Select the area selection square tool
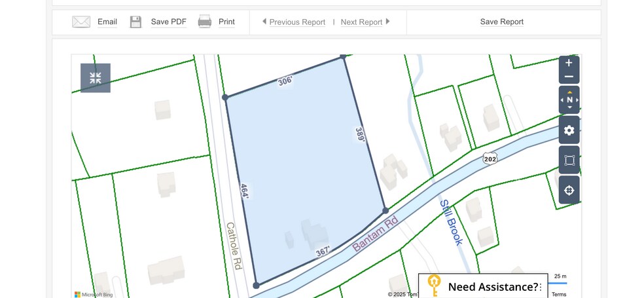The height and width of the screenshot is (298, 644). tap(569, 160)
